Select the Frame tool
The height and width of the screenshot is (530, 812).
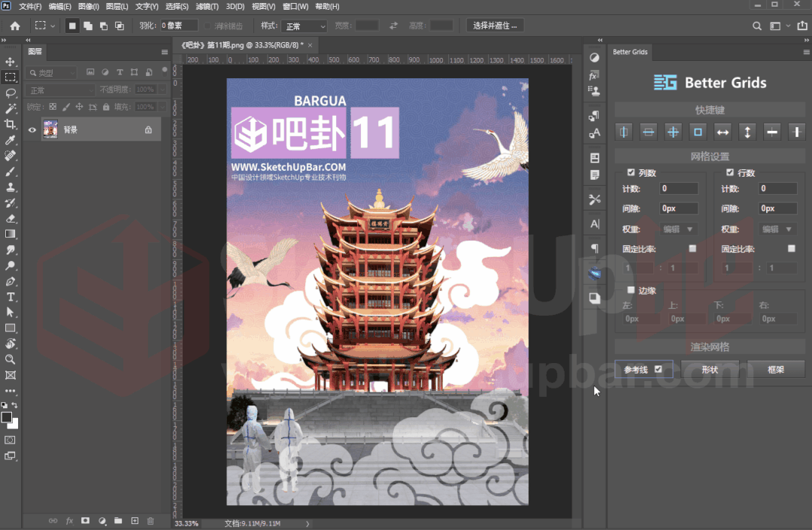click(11, 375)
